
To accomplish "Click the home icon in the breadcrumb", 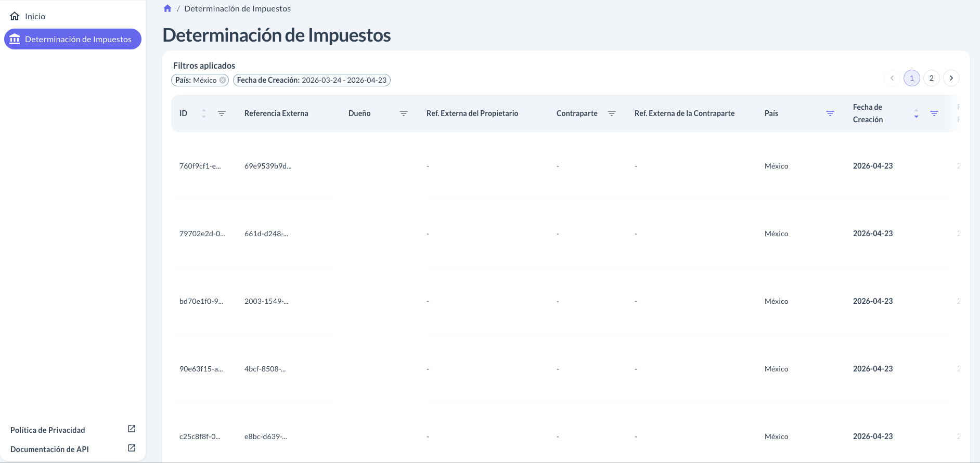I will pyautogui.click(x=167, y=8).
